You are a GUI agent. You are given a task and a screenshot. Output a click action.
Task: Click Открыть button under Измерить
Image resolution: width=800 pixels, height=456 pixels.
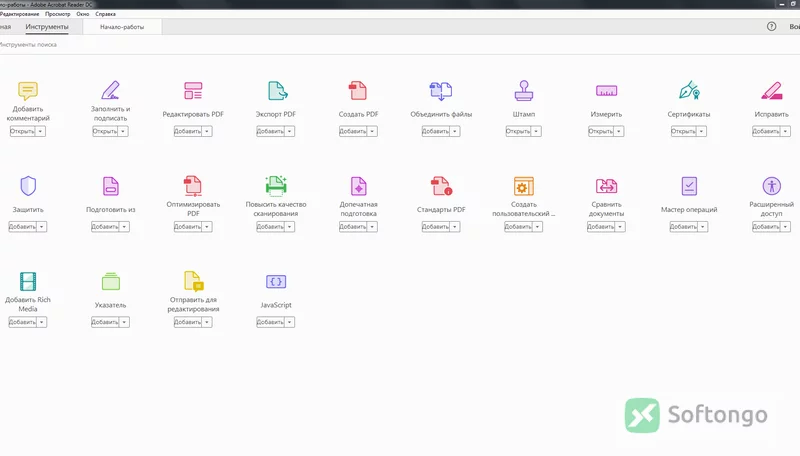pyautogui.click(x=601, y=132)
